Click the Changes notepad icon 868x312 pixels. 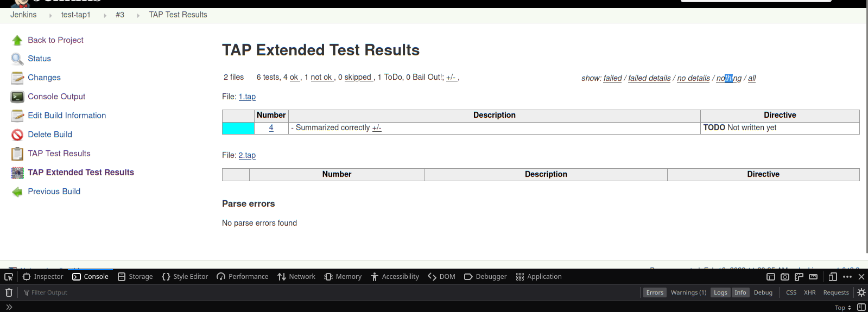[x=17, y=78]
